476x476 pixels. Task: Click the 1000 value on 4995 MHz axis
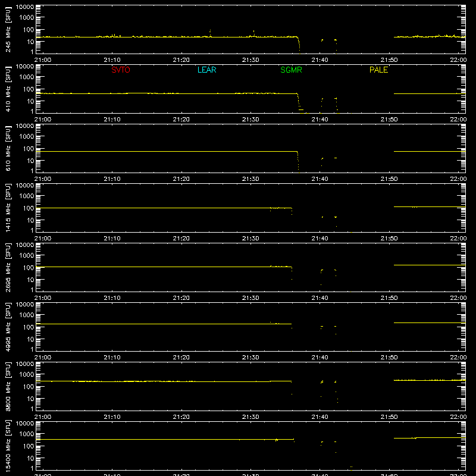pyautogui.click(x=27, y=315)
